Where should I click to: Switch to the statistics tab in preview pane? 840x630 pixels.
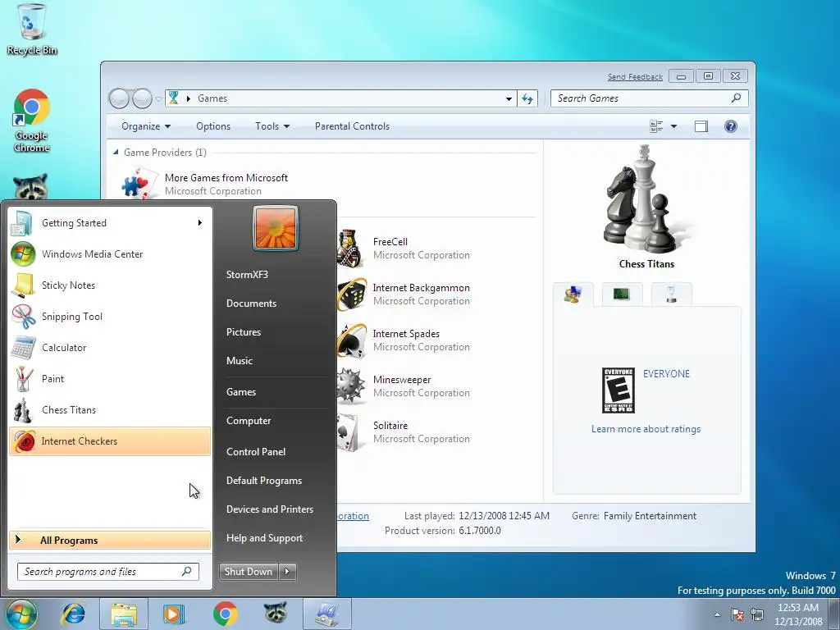(671, 294)
